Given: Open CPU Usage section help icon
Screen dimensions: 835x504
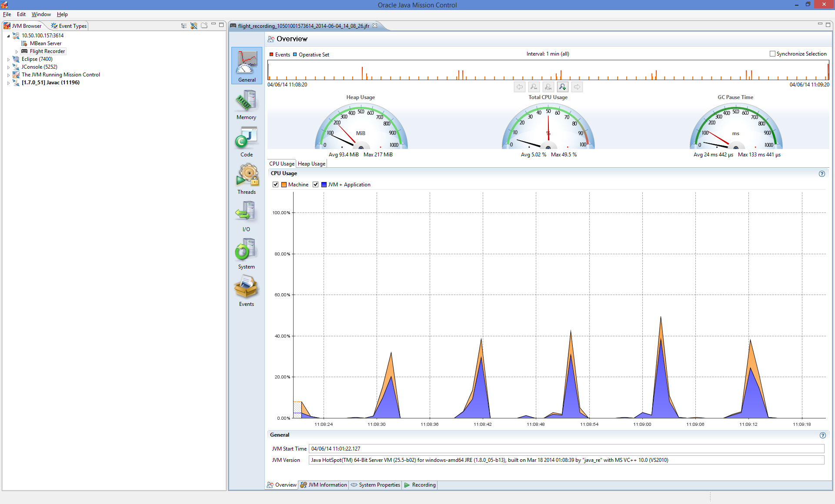Looking at the screenshot, I should tap(822, 174).
